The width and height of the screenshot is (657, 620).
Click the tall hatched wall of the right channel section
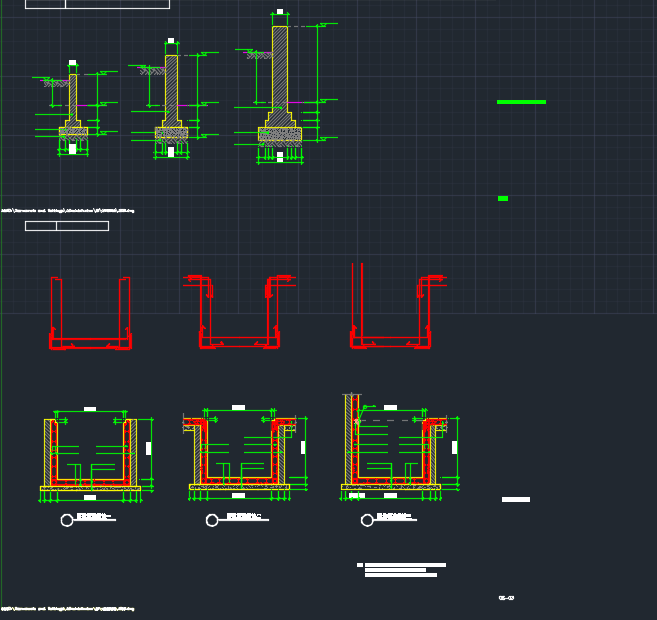click(x=348, y=439)
